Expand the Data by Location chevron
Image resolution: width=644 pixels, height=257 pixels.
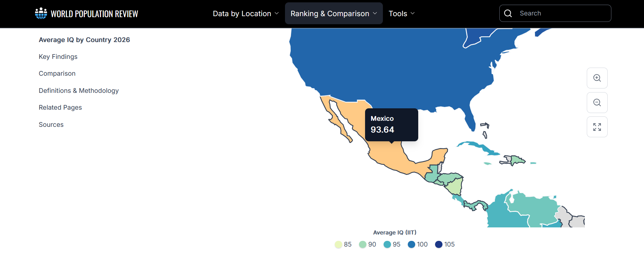coord(277,13)
